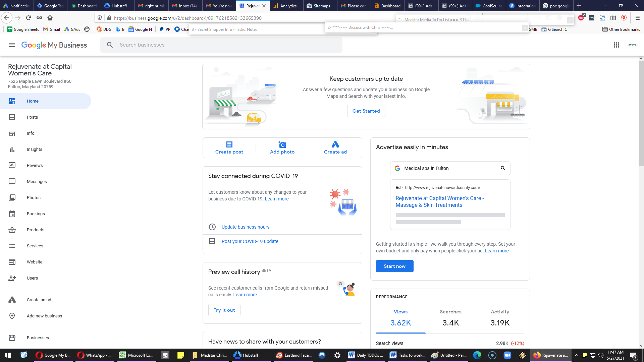The image size is (644, 362).
Task: Click the magnifier in Medical spa search
Action: coord(503,168)
